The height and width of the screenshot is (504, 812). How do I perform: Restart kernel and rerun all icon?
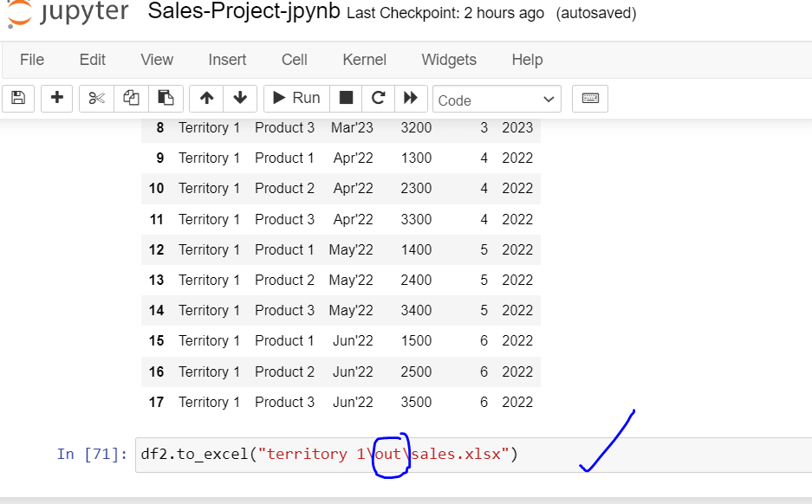tap(411, 98)
